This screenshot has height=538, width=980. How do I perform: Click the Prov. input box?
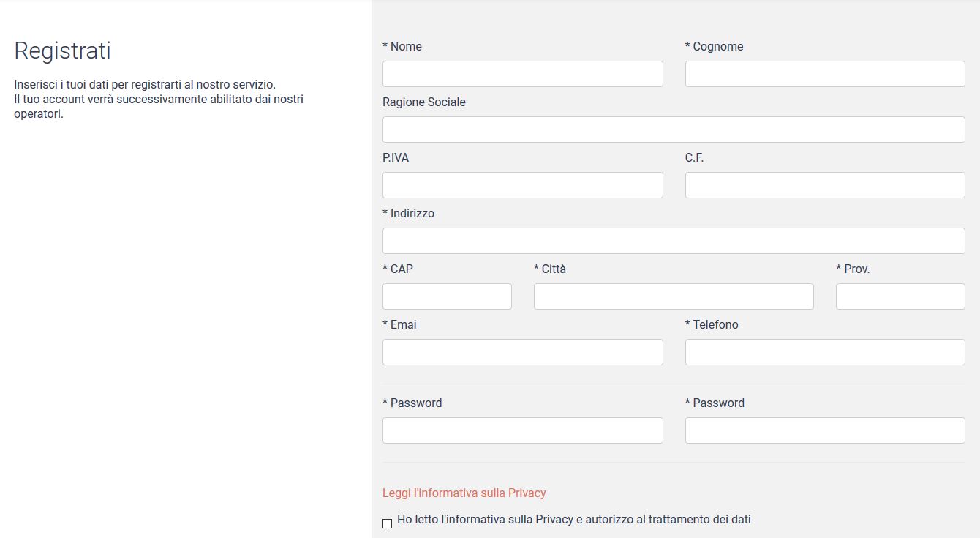pyautogui.click(x=900, y=296)
